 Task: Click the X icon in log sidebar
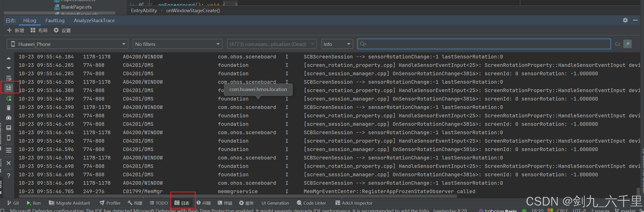pos(9,163)
